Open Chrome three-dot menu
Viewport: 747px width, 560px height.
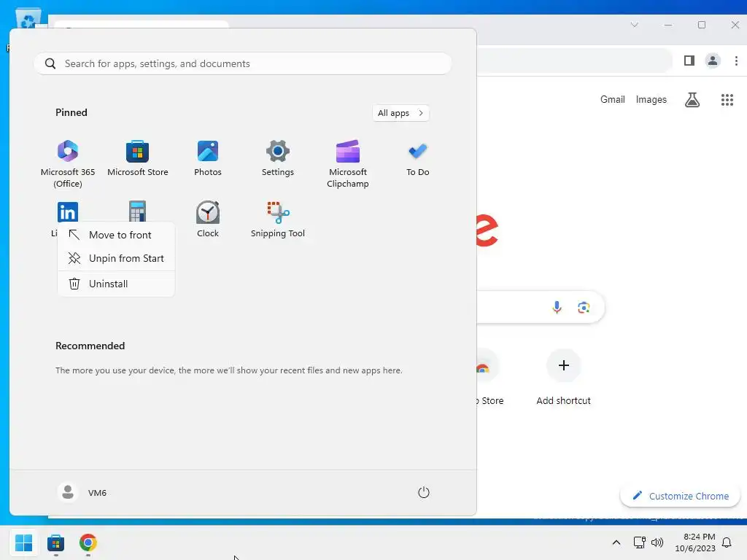pyautogui.click(x=736, y=61)
